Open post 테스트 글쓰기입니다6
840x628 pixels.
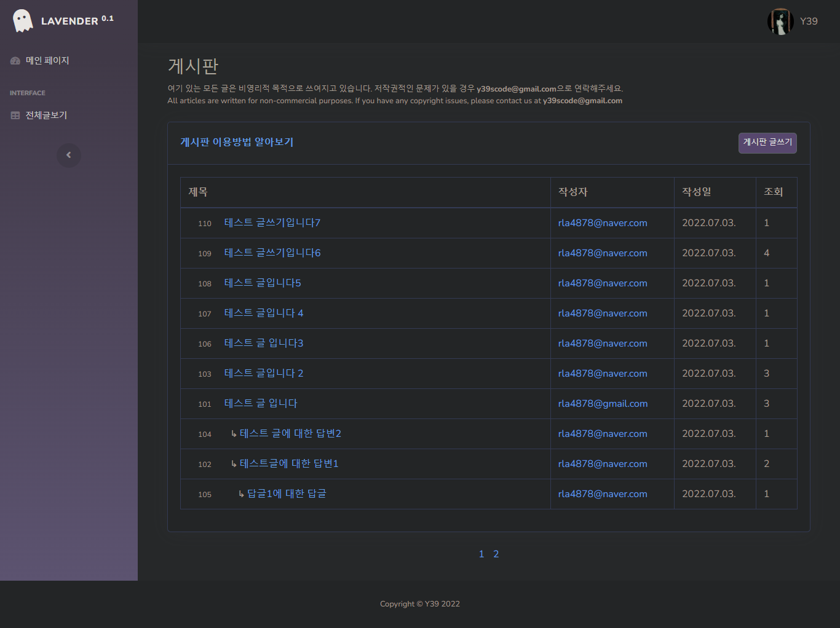pyautogui.click(x=272, y=253)
